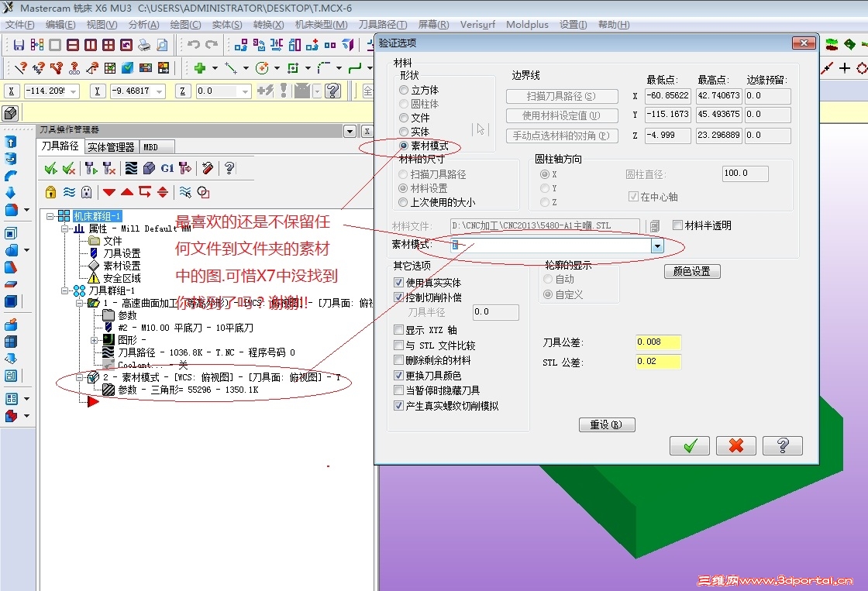Screen dimensions: 868x591
Task: Click the Save file icon in toolbar
Action: (x=19, y=45)
